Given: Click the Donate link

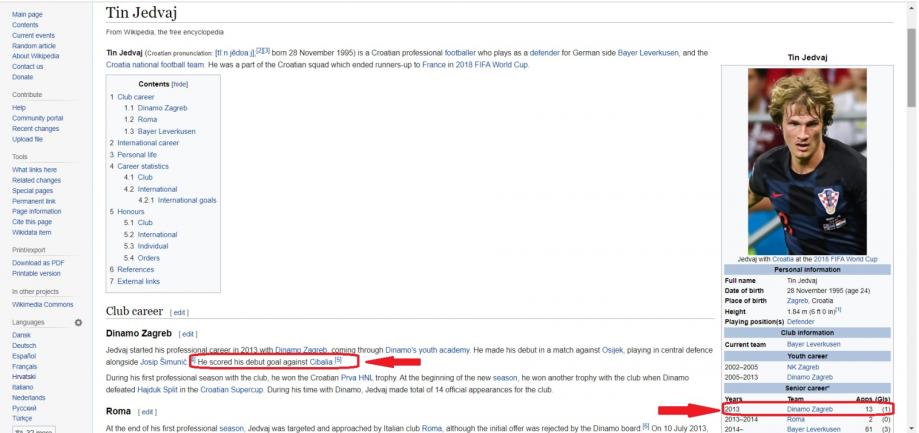Looking at the screenshot, I should click(22, 77).
